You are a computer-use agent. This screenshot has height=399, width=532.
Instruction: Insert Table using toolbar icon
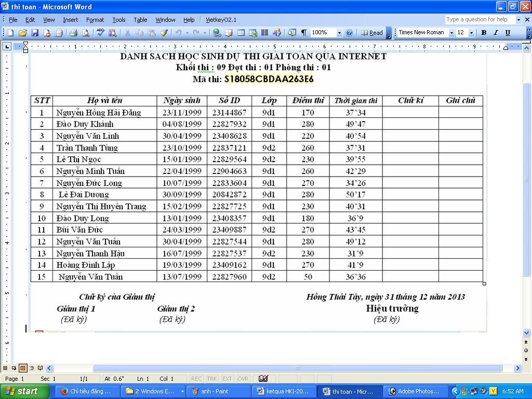[x=241, y=33]
